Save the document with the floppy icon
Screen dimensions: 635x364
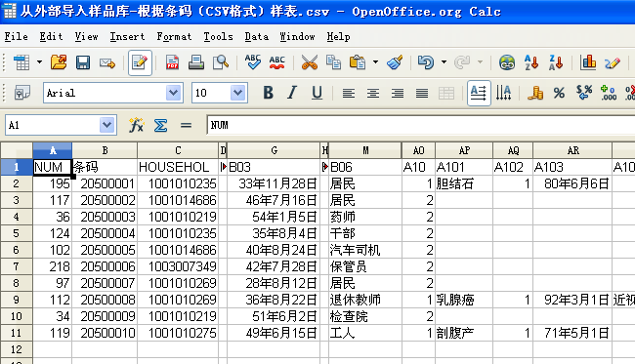(83, 62)
